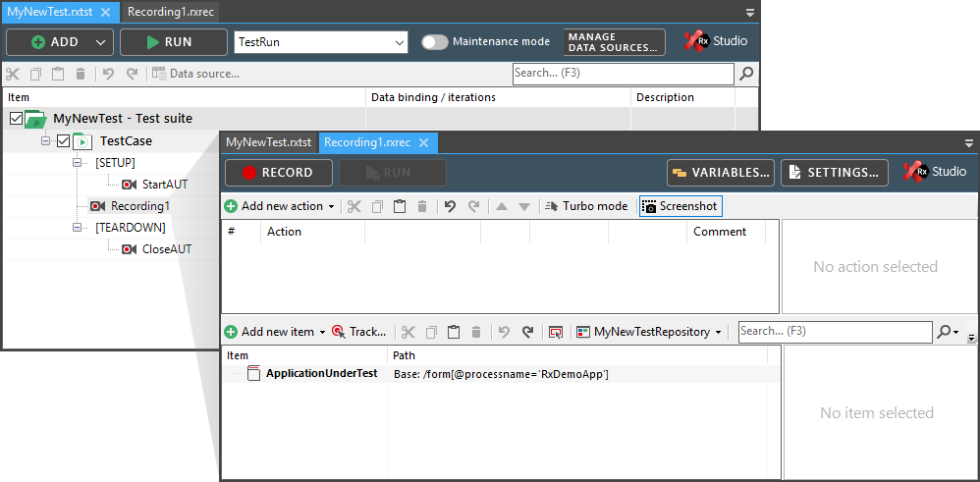980x482 pixels.
Task: Collapse the TestCase tree node
Action: pyautogui.click(x=45, y=141)
